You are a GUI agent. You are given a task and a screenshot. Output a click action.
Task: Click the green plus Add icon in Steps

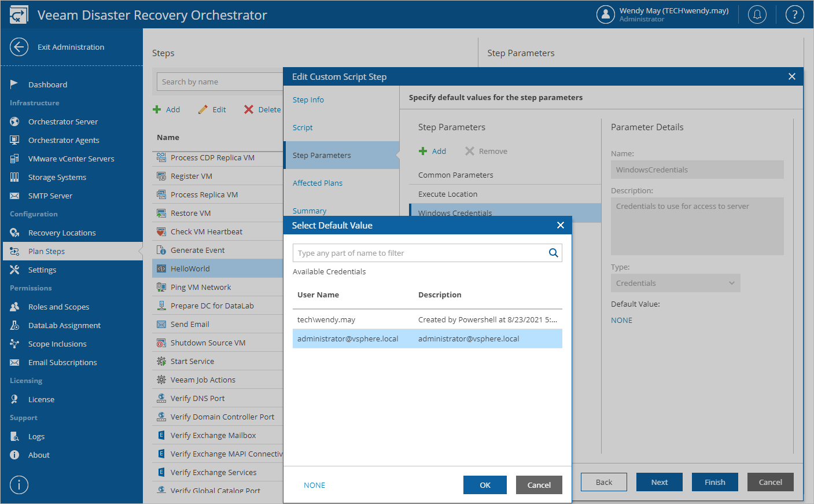tap(157, 109)
